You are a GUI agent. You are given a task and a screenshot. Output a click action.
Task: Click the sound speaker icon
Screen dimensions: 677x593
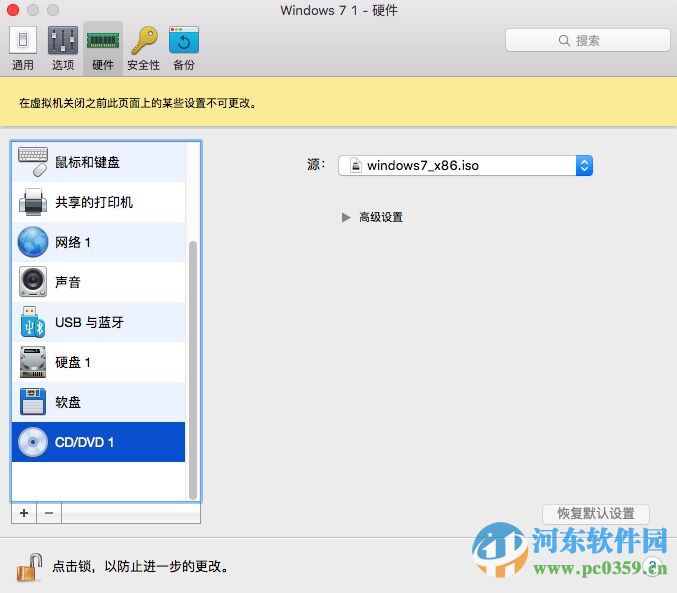(33, 282)
